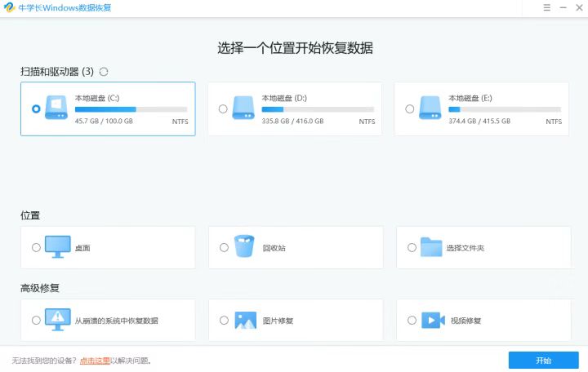Click the photo repair icon

click(245, 320)
